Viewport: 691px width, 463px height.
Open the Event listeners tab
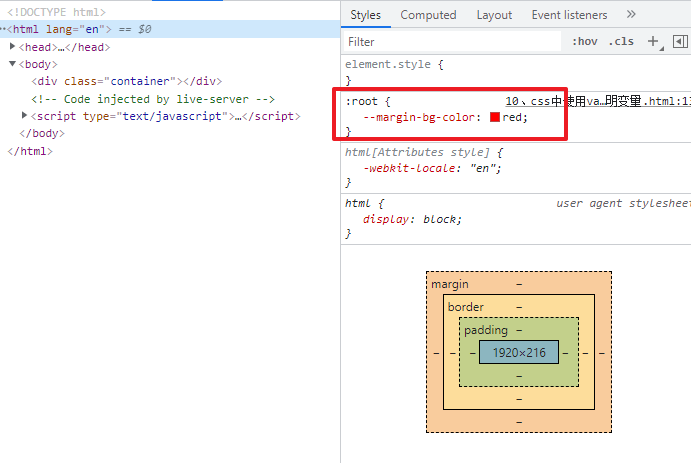pos(569,15)
